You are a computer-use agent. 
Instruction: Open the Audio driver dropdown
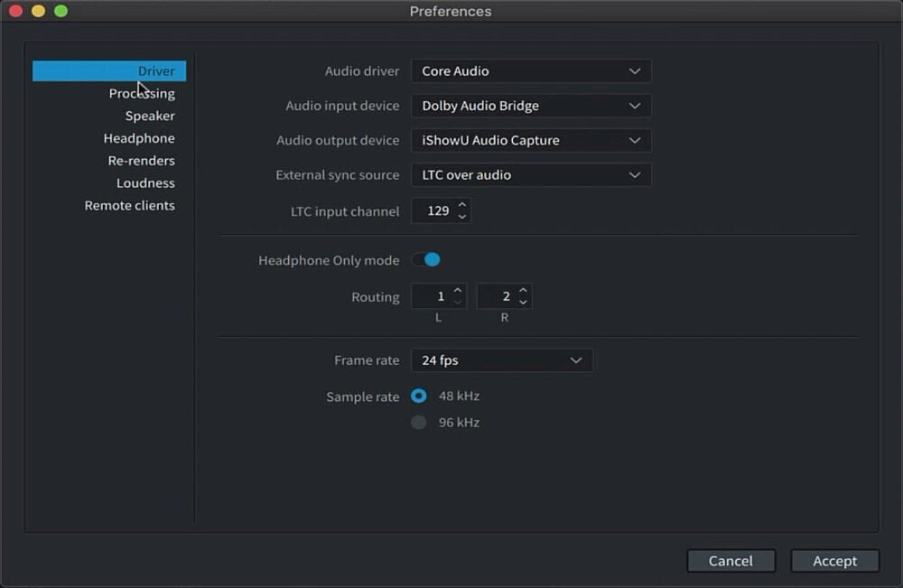531,70
